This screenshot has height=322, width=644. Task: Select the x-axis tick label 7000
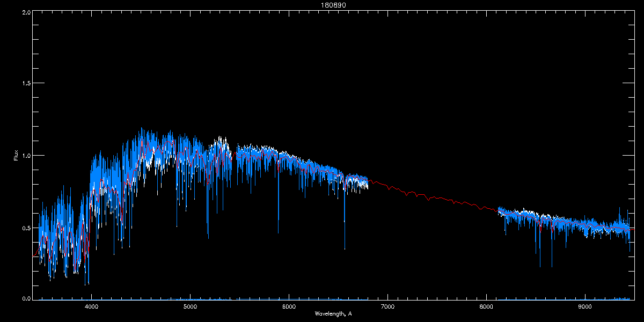click(387, 306)
